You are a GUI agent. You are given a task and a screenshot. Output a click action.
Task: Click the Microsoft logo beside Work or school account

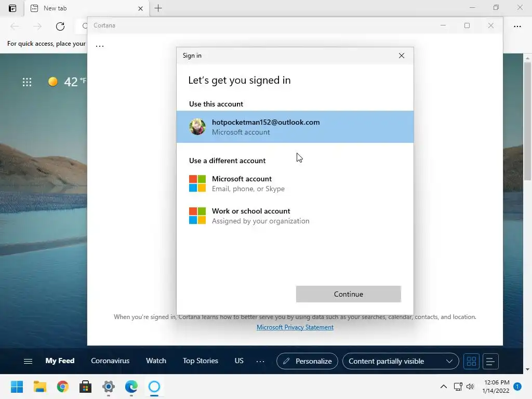click(x=197, y=216)
